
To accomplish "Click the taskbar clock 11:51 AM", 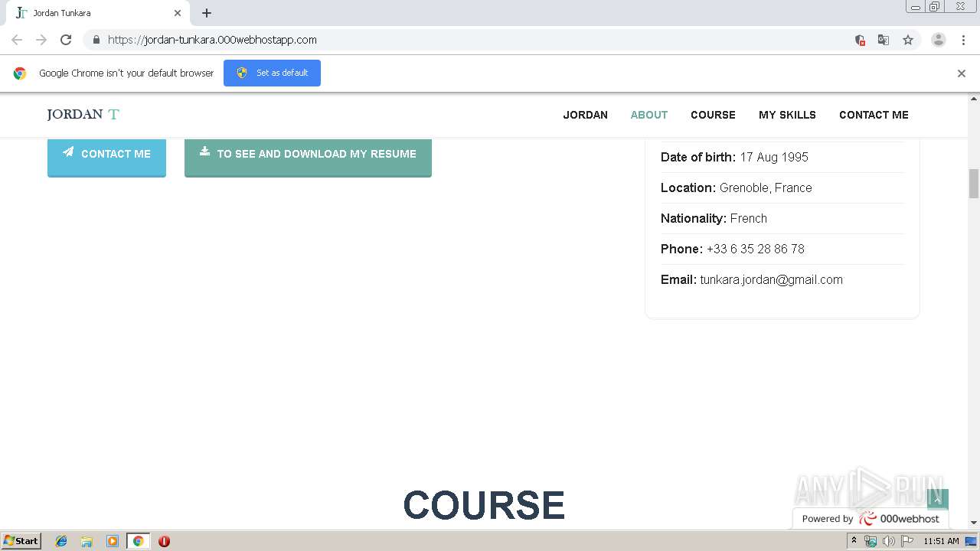I will coord(941,541).
